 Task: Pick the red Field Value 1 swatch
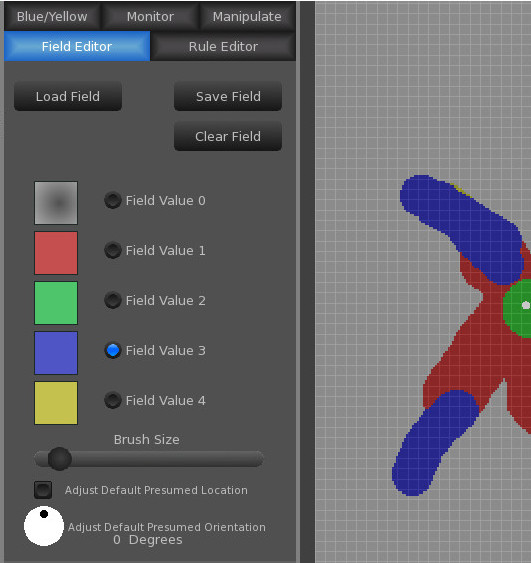point(56,253)
